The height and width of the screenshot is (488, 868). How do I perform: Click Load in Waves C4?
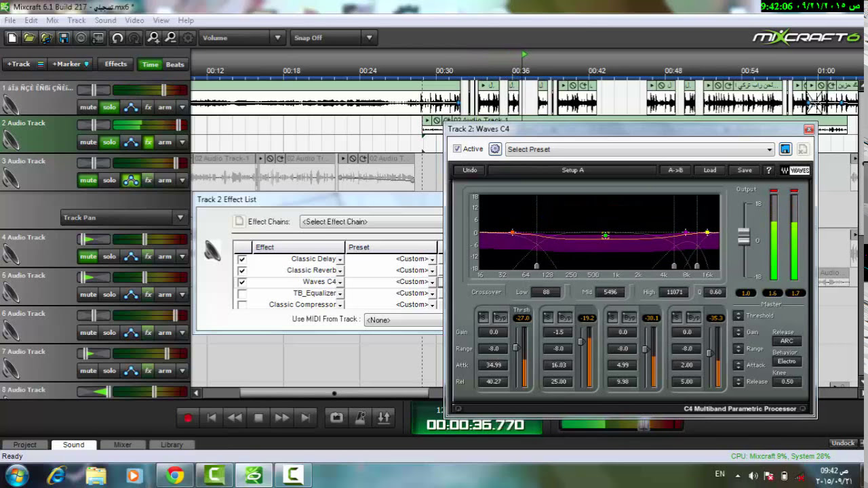[710, 170]
